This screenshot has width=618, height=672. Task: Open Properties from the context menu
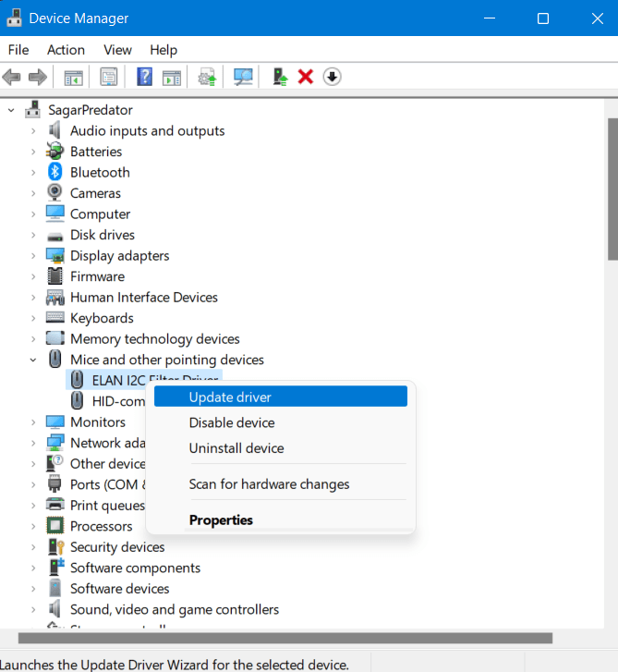221,519
